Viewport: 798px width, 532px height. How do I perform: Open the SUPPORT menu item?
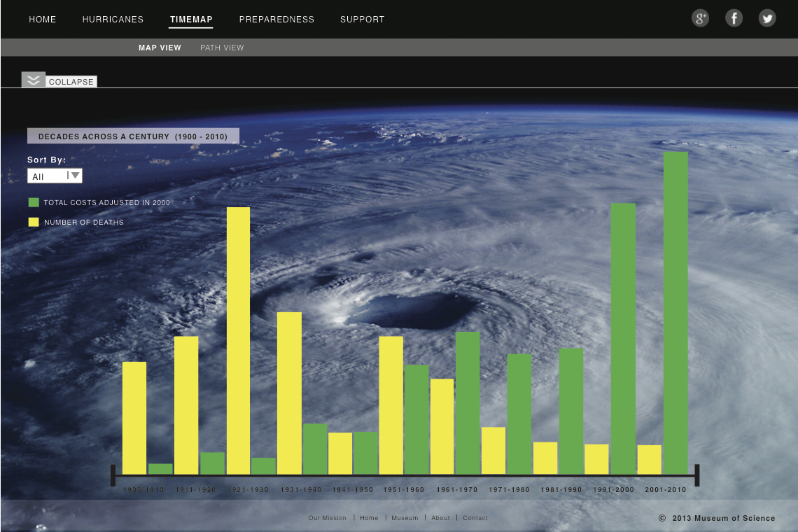tap(363, 20)
